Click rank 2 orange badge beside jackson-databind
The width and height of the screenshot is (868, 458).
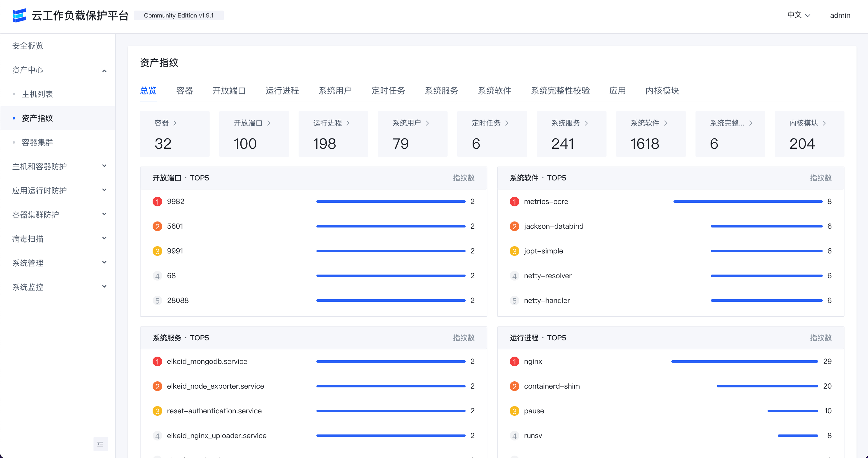tap(514, 227)
